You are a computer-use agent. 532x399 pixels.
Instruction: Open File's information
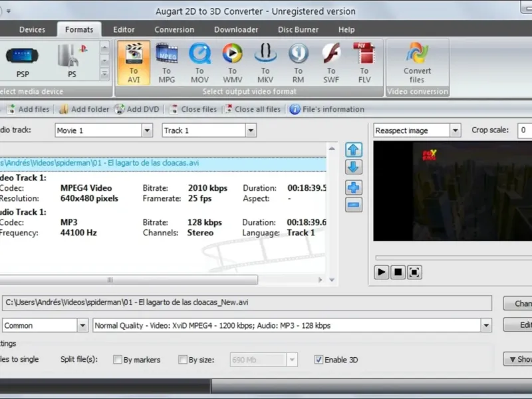[327, 109]
